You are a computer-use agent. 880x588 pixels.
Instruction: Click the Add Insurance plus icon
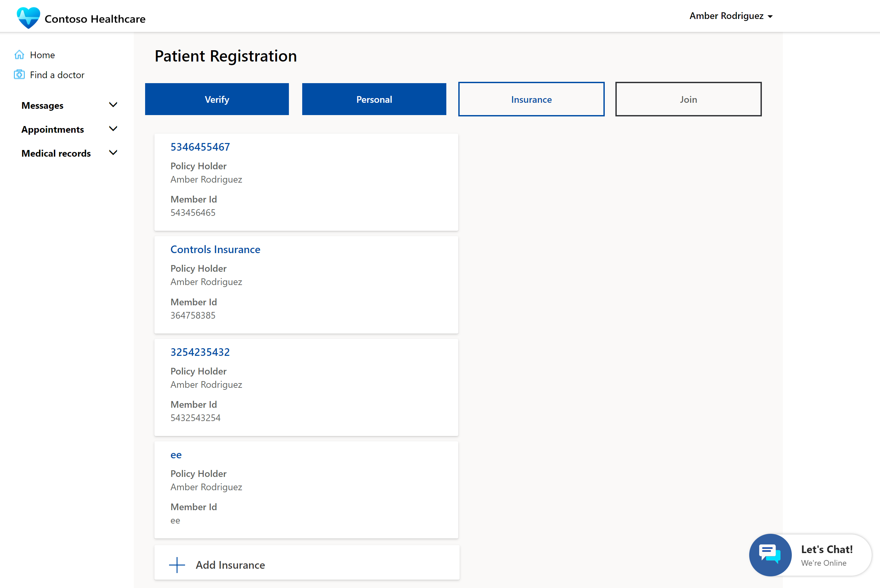(177, 564)
